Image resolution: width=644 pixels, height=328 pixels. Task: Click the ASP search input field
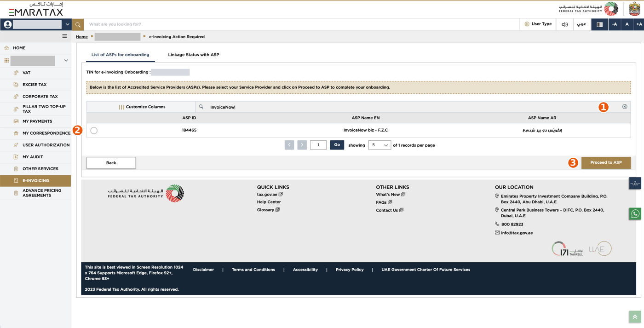(413, 107)
